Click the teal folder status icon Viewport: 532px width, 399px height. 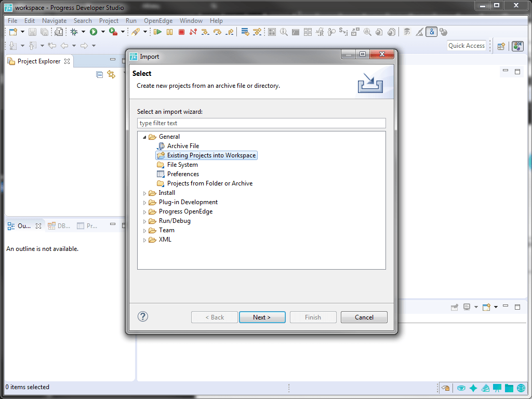[x=509, y=388]
